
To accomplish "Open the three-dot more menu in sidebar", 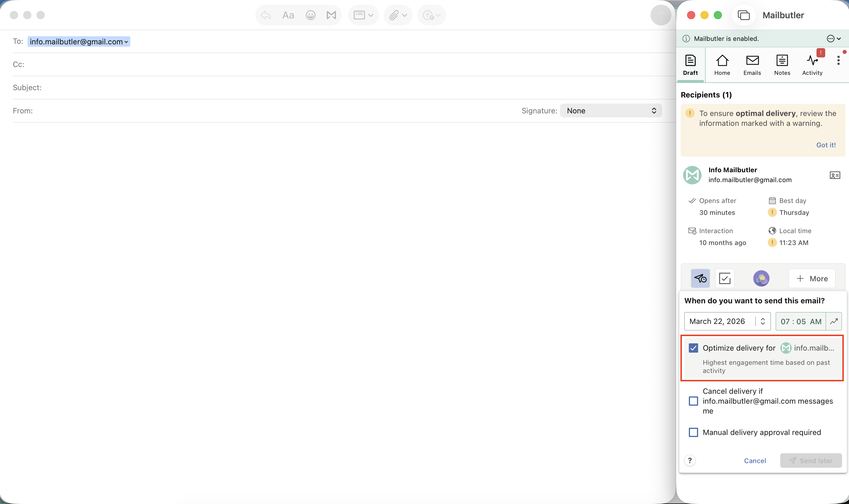I will point(839,60).
